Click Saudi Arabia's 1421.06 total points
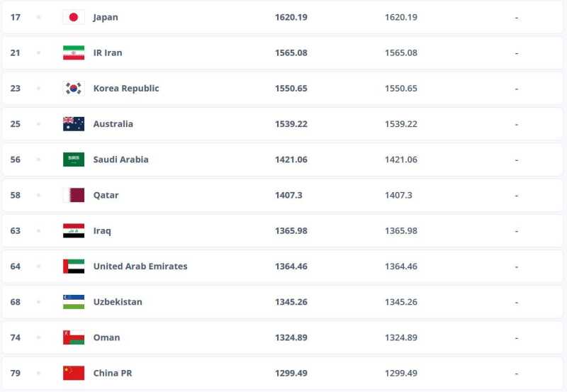 [291, 159]
